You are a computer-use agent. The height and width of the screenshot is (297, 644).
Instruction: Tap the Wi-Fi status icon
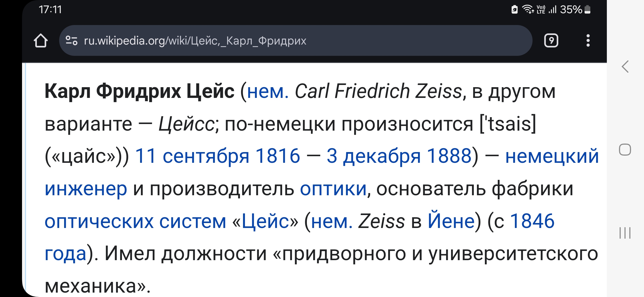(x=528, y=9)
